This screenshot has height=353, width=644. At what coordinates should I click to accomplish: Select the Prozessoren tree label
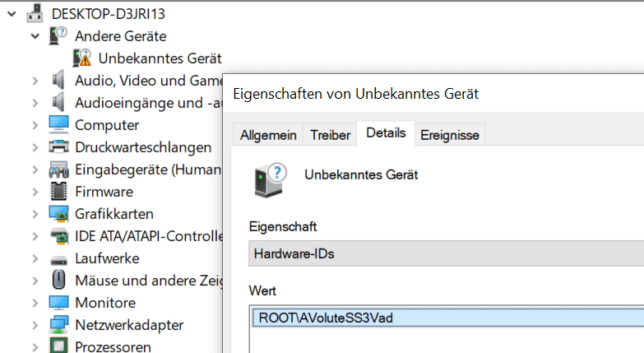113,346
